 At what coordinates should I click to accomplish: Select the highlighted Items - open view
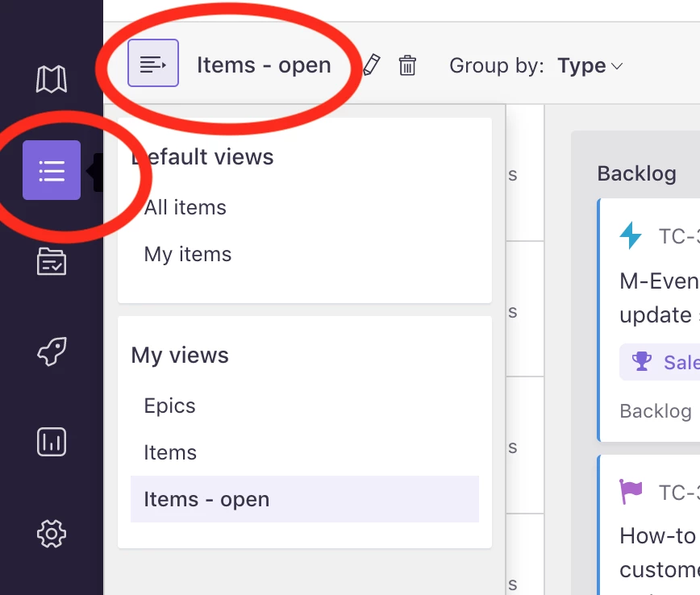click(x=305, y=499)
